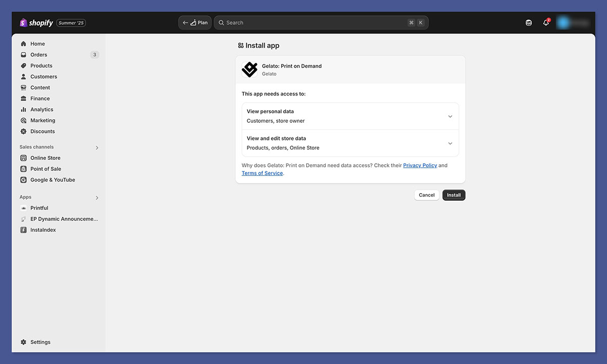This screenshot has width=607, height=364.
Task: Click the Analytics bar chart icon
Action: [23, 110]
